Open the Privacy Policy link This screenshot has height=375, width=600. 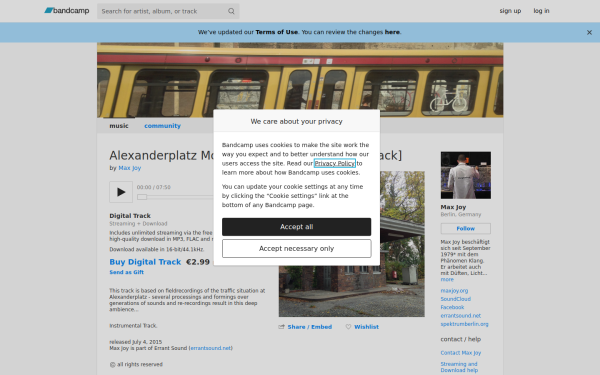pos(334,163)
